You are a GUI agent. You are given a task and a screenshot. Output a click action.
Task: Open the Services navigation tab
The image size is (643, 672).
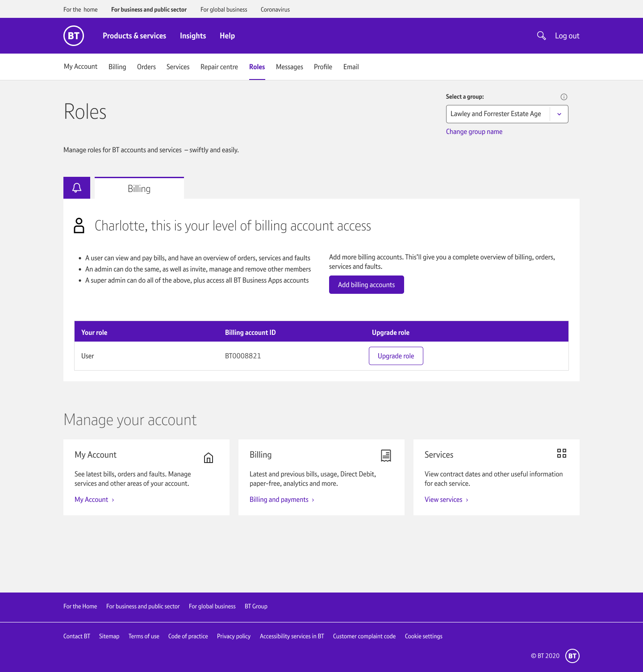(178, 67)
